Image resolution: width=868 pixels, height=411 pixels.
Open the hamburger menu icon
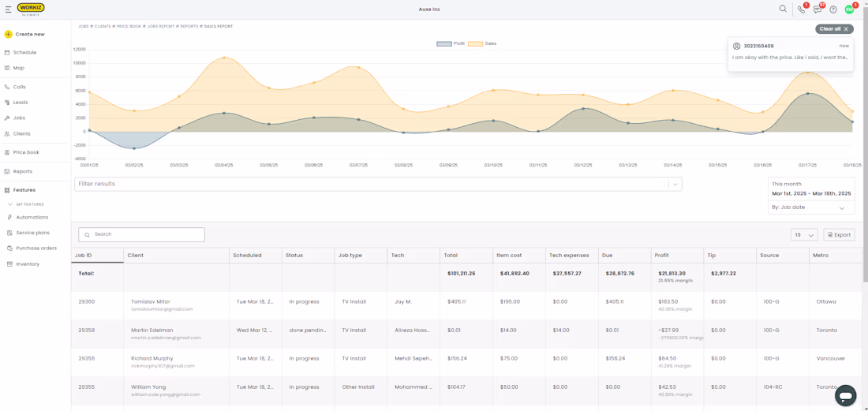tap(8, 9)
